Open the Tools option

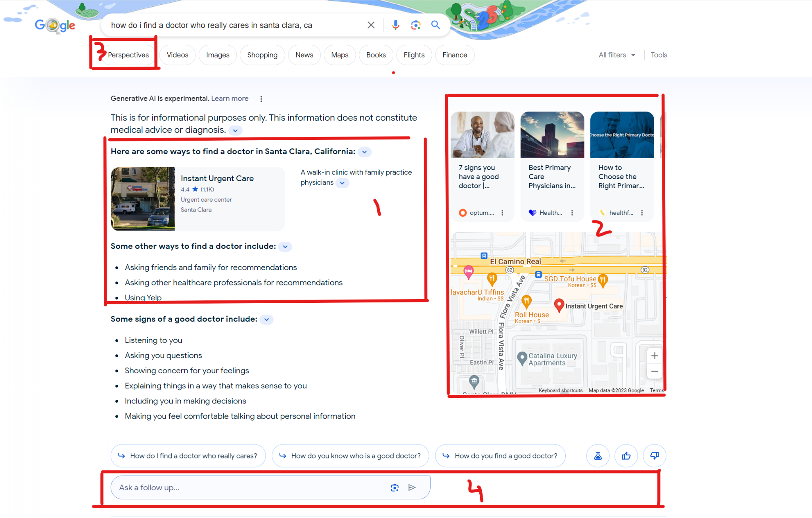click(659, 55)
